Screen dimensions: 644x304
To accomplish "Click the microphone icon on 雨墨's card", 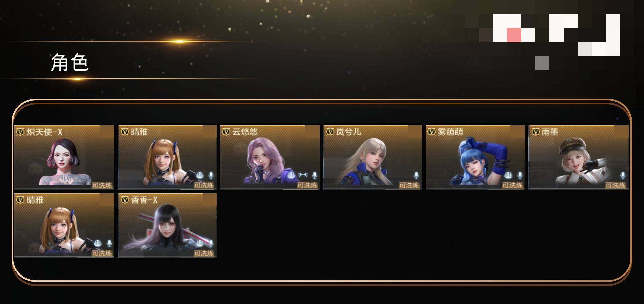I will click(x=623, y=175).
